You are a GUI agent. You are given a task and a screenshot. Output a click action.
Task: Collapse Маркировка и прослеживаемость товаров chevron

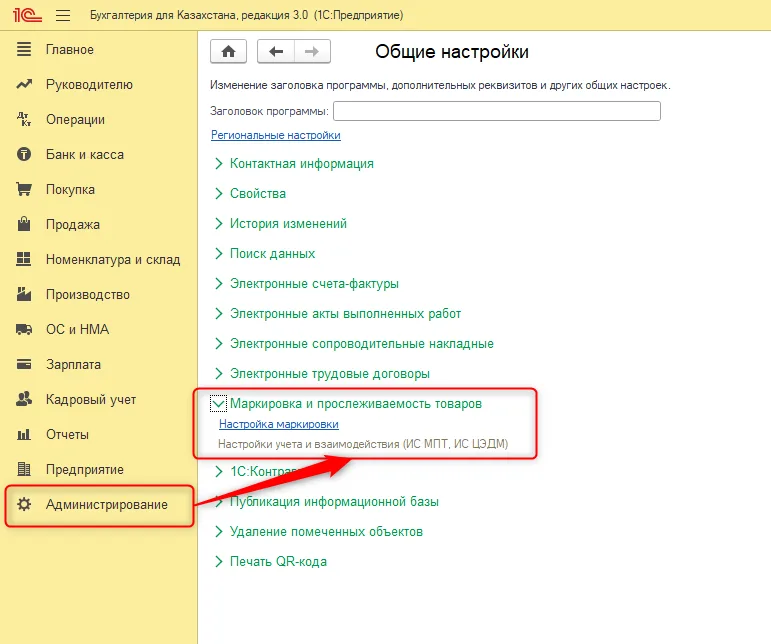[218, 404]
